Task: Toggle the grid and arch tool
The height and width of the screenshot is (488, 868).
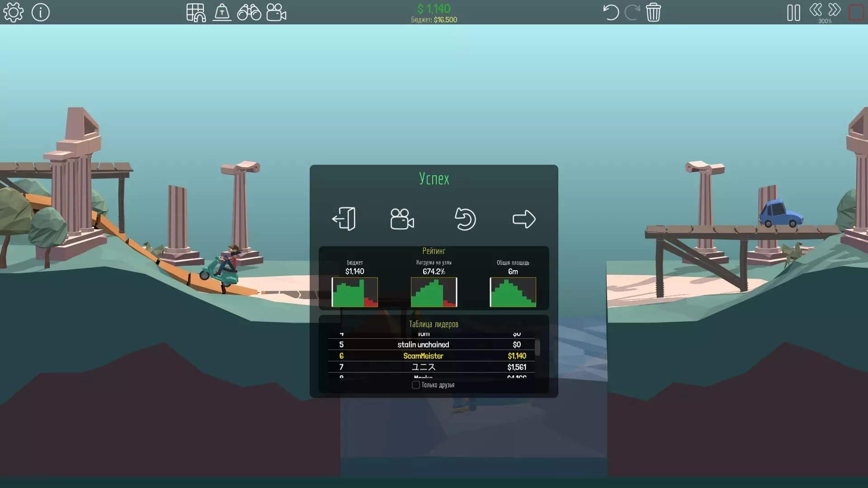Action: pyautogui.click(x=196, y=13)
